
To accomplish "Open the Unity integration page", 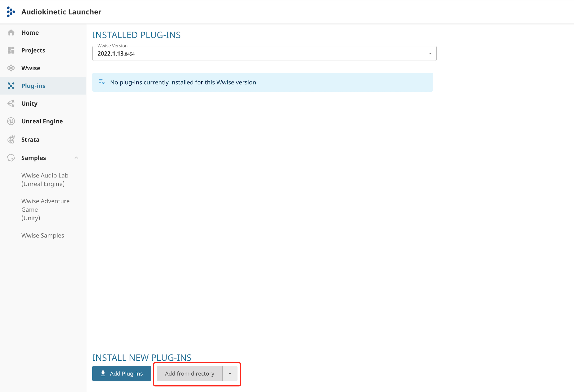I will pos(43,104).
